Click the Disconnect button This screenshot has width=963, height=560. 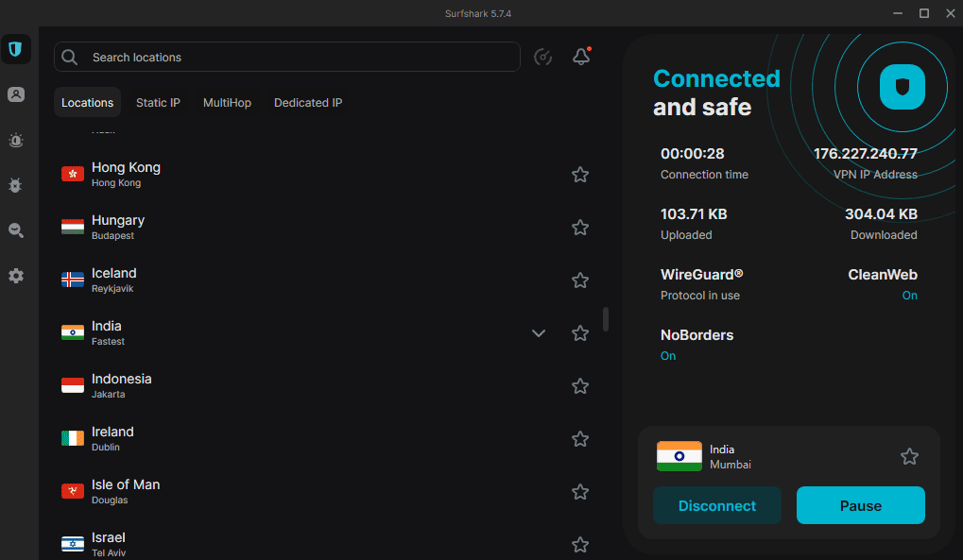point(717,505)
